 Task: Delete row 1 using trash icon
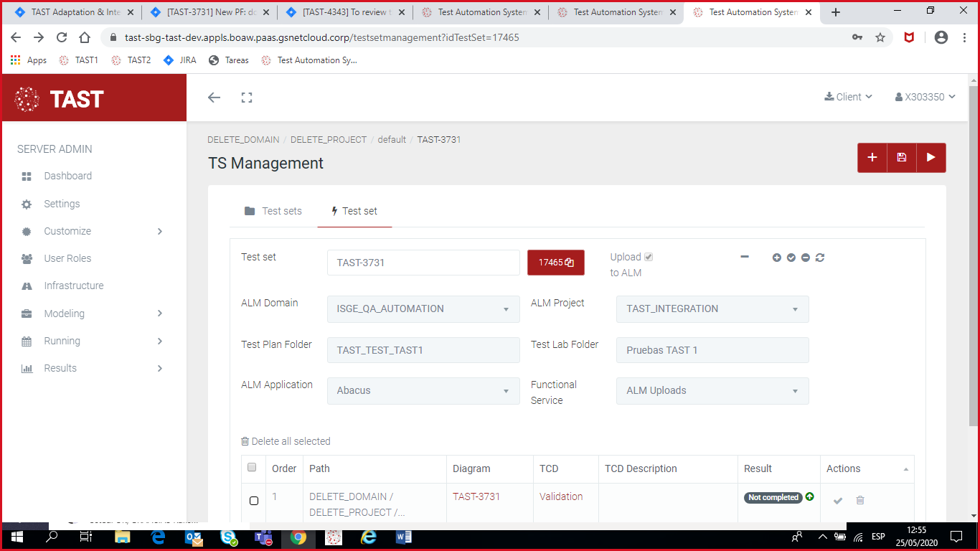[860, 500]
